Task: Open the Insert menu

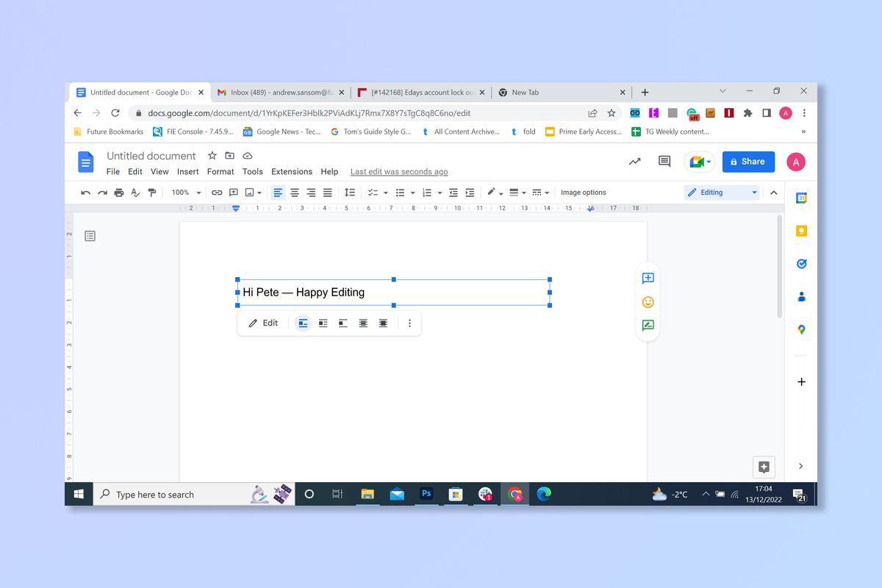Action: click(187, 171)
